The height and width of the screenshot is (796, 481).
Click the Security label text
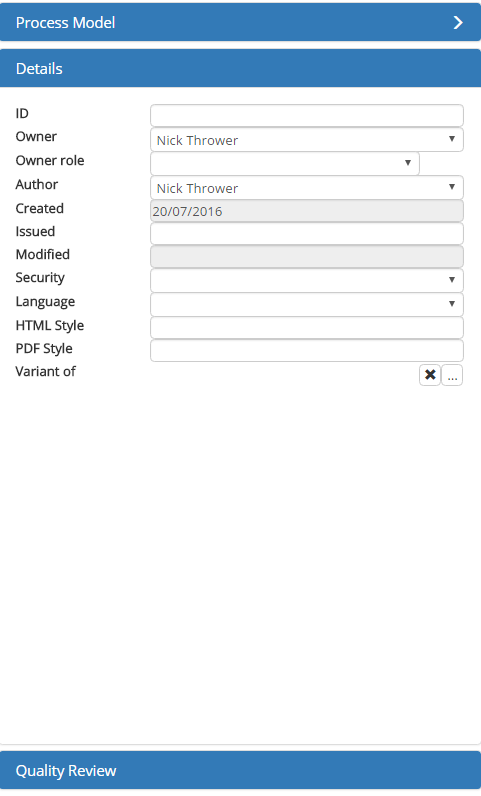40,278
